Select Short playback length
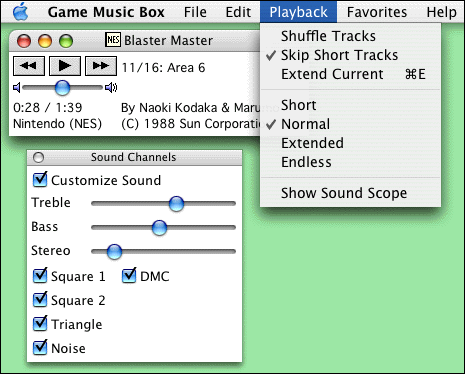Viewport: 465px width, 374px height. click(350, 105)
